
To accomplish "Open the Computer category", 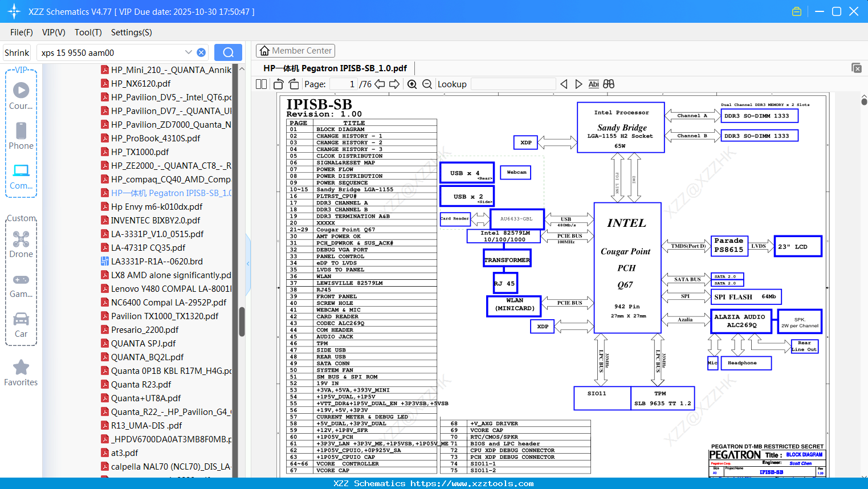I will click(x=21, y=176).
